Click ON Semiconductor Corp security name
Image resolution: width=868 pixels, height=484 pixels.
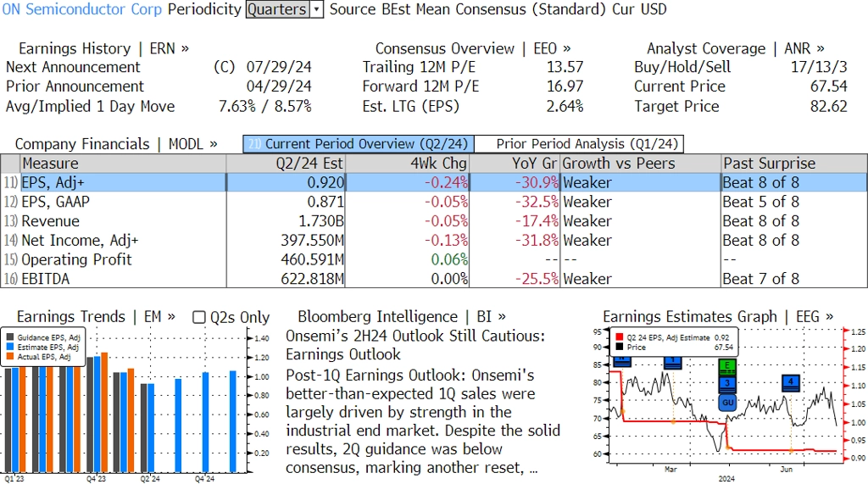(82, 9)
